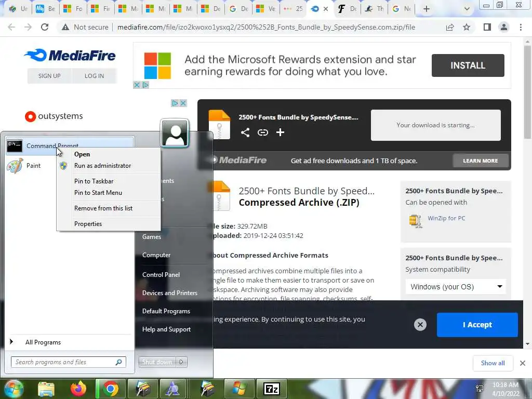532x399 pixels.
Task: Open Default Programs
Action: pos(166,311)
